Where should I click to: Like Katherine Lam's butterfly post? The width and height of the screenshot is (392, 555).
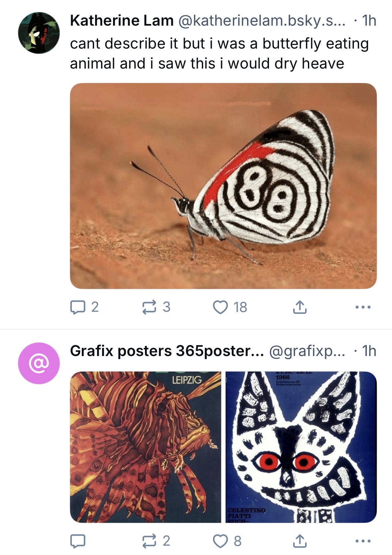pyautogui.click(x=220, y=307)
